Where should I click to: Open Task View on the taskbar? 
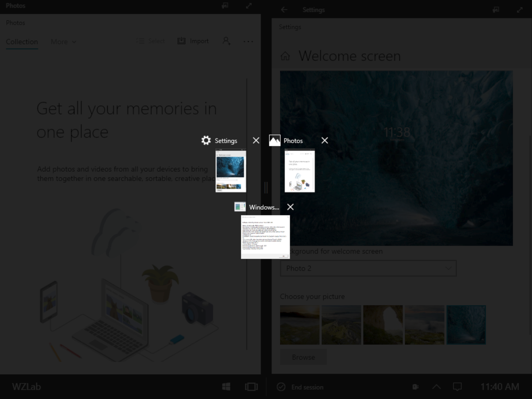click(251, 387)
